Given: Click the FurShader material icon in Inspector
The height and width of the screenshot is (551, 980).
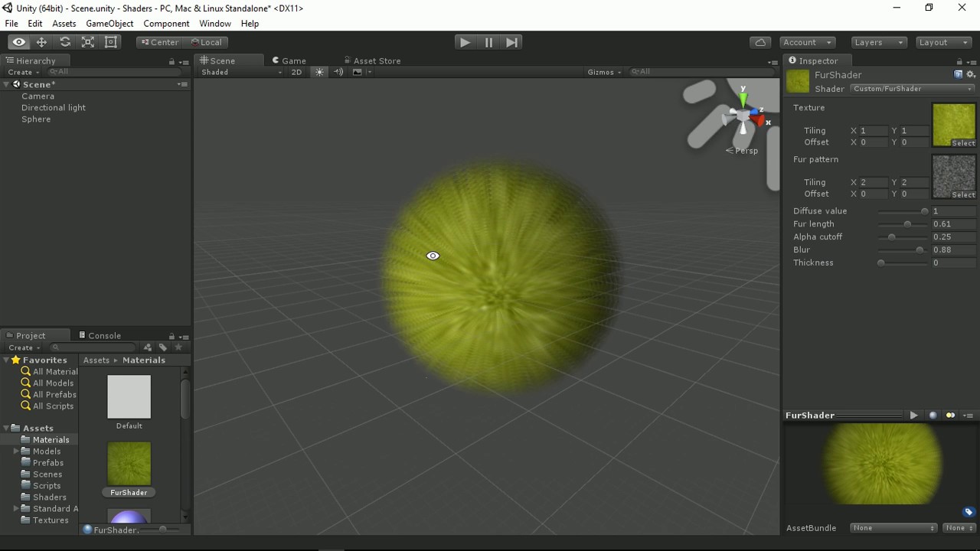Looking at the screenshot, I should click(x=798, y=80).
